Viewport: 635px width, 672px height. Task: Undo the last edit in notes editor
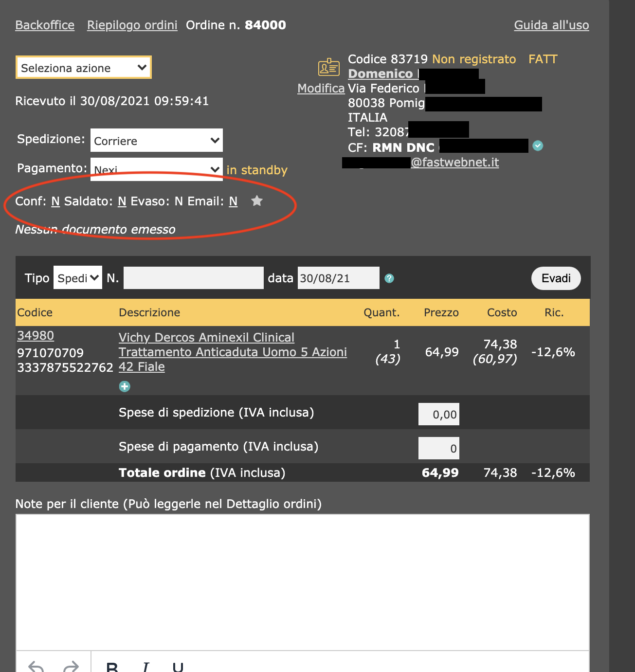tap(36, 666)
